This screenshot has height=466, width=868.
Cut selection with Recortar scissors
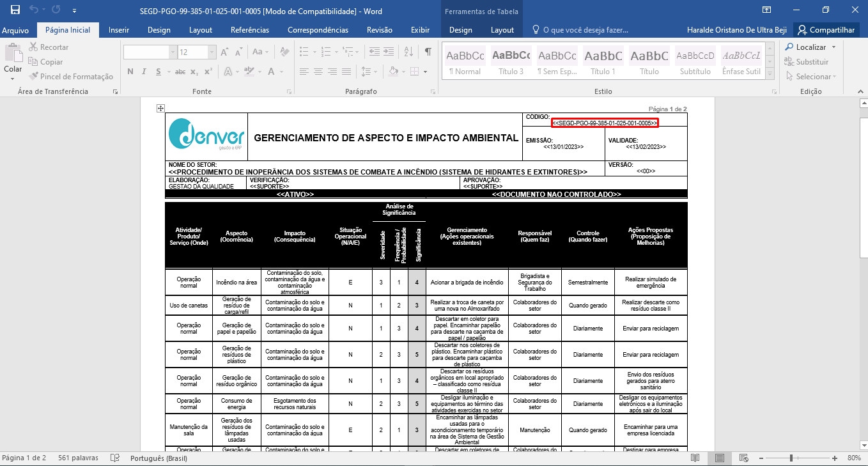(x=49, y=47)
